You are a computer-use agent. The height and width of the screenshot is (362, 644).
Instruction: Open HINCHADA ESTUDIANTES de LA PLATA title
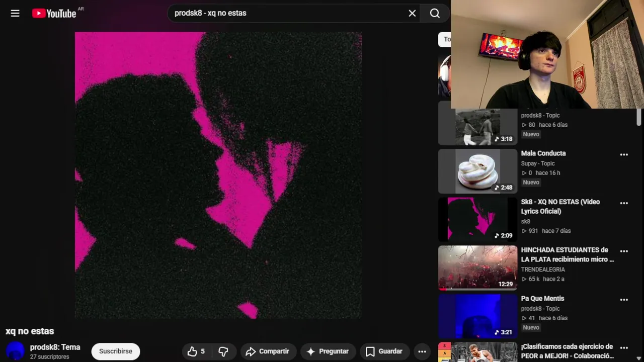point(568,255)
